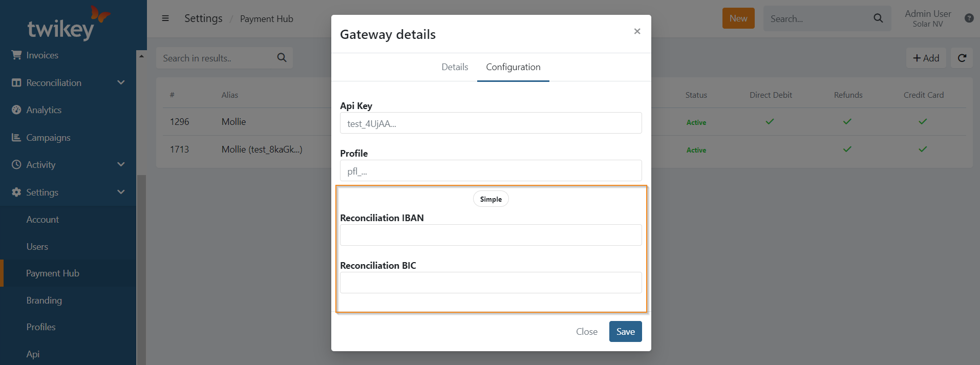Open Invoices from the sidebar
Screen dimensions: 980x365
pos(42,55)
